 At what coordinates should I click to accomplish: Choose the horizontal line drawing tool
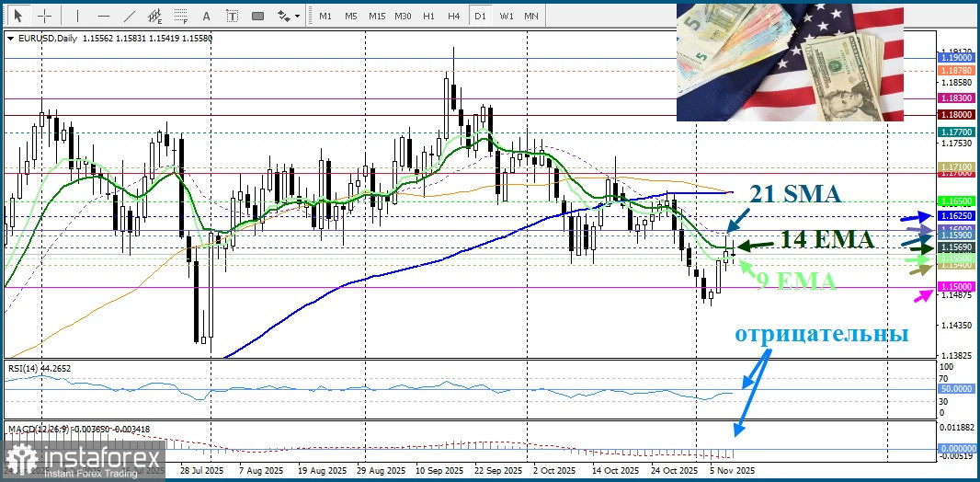pos(104,16)
